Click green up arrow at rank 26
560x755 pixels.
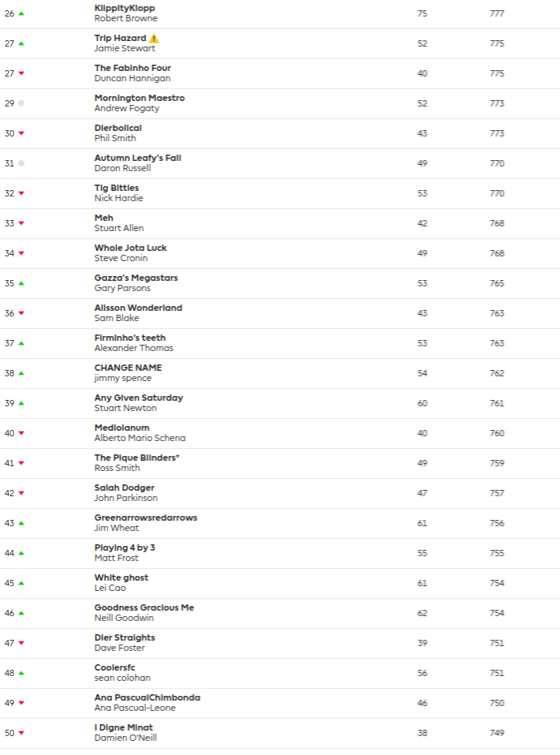(21, 13)
